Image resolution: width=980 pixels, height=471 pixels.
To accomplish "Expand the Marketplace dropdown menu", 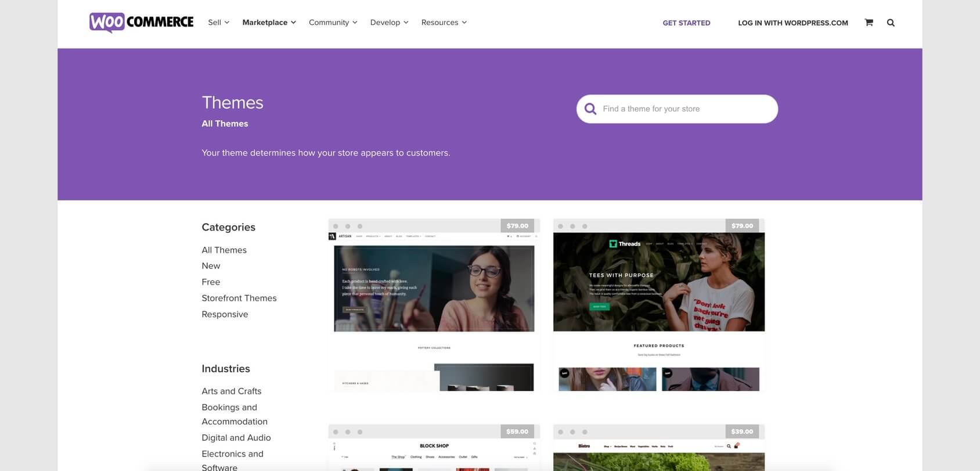I will [269, 23].
